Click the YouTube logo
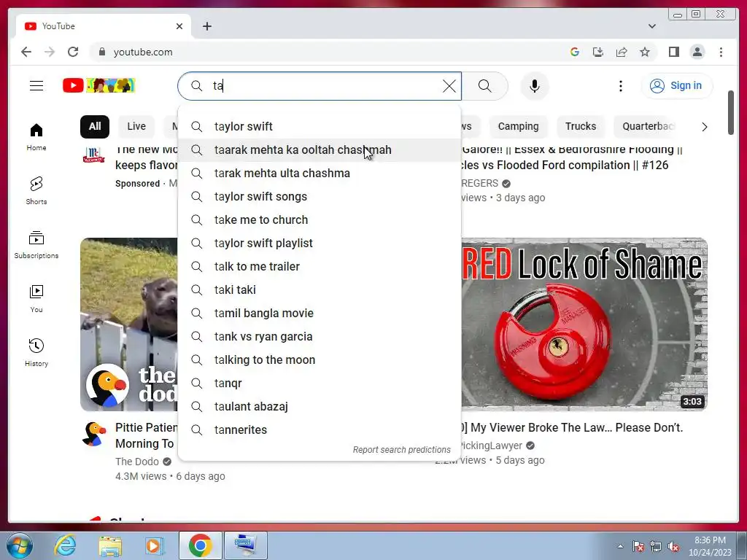This screenshot has width=747, height=560. point(99,86)
